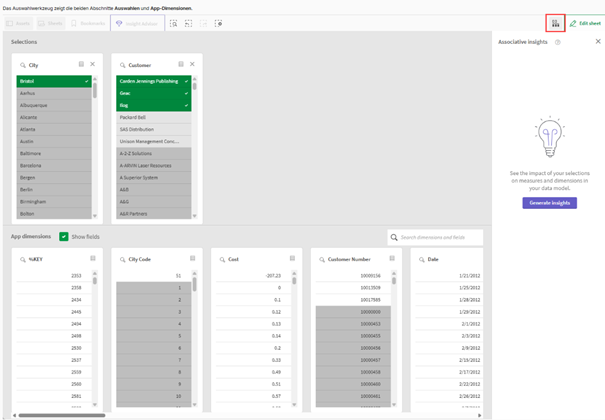Open the Bookmarks menu
This screenshot has width=605, height=420.
[88, 24]
